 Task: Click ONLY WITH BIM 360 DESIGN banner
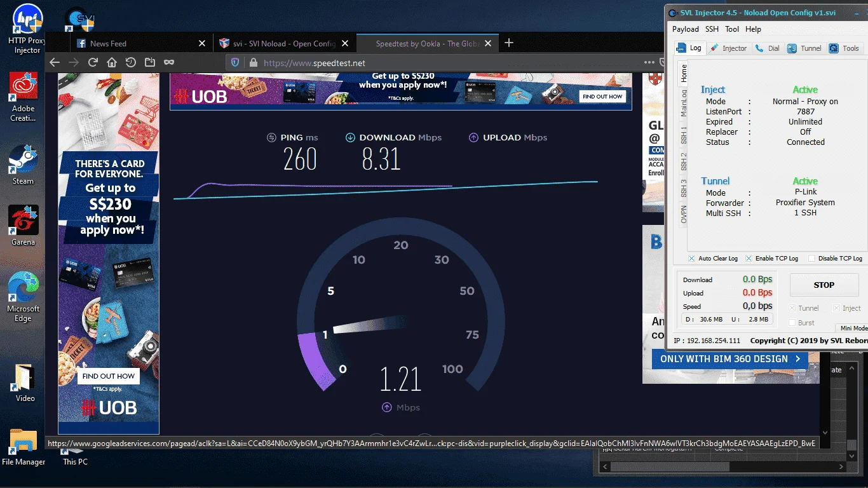coord(730,359)
